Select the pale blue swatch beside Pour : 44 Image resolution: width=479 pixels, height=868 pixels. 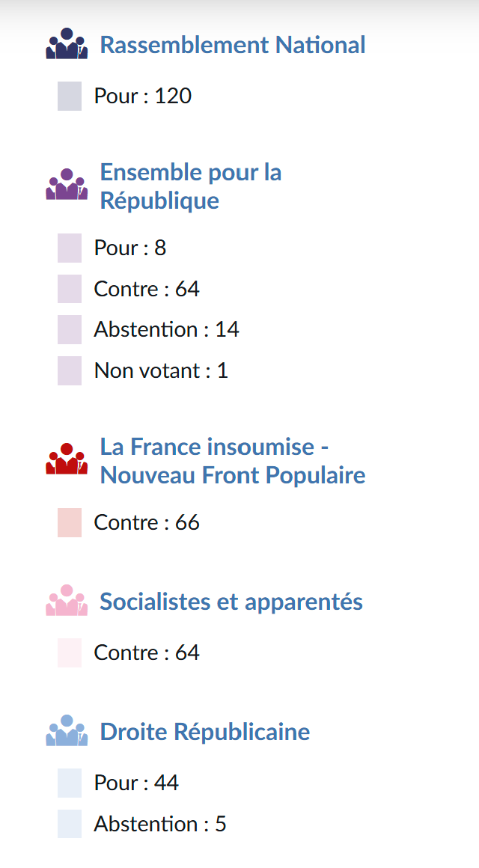click(x=70, y=783)
